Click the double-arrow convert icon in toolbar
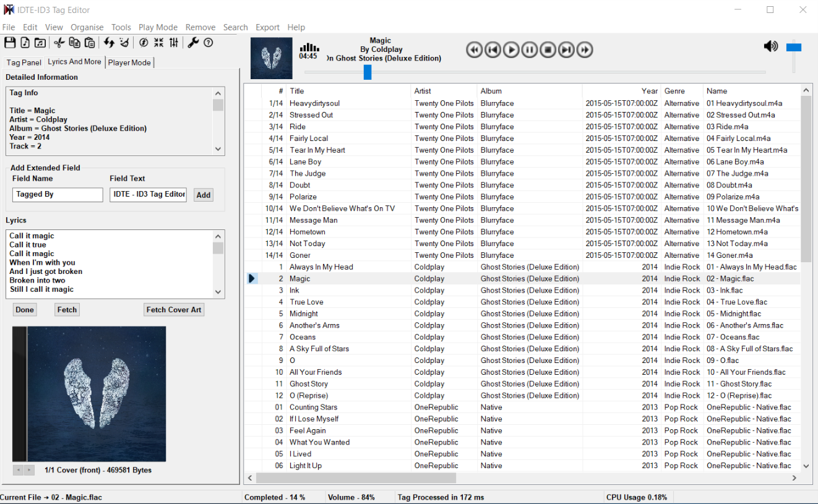Viewport: 818px width, 504px height. coord(109,43)
